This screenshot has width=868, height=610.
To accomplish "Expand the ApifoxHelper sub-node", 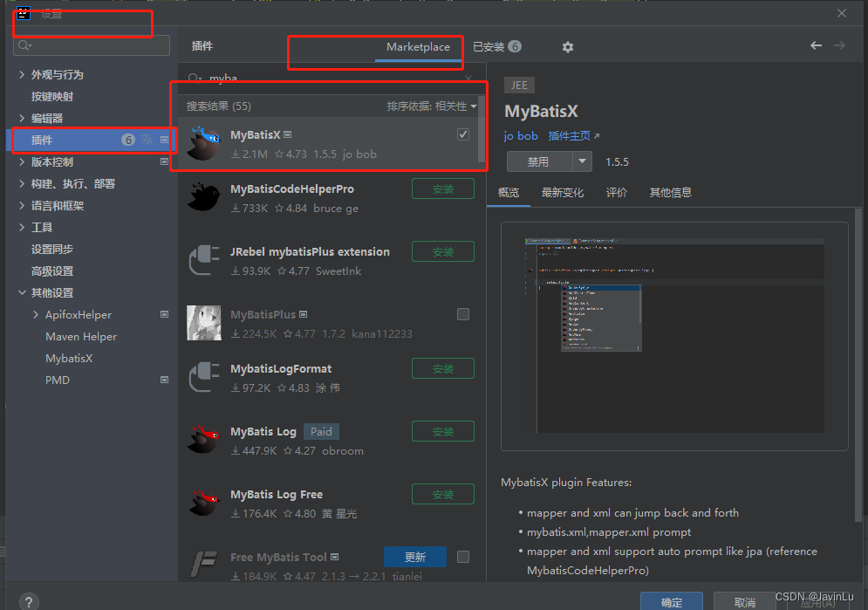I will tap(36, 314).
